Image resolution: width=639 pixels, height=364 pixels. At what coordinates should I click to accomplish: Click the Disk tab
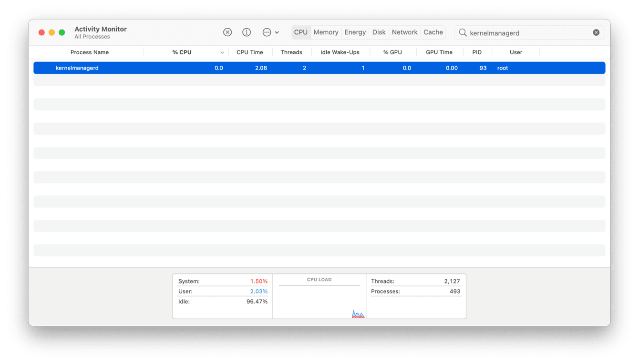379,32
